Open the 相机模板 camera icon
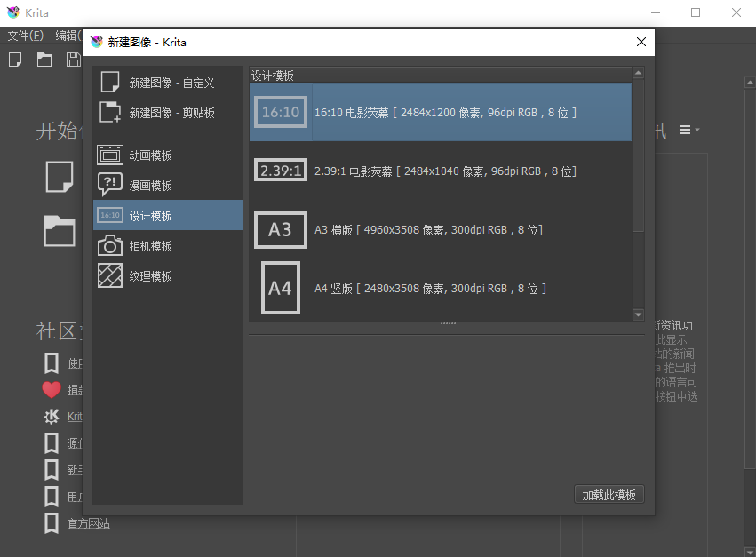Screen dimensions: 756x557 (x=110, y=245)
